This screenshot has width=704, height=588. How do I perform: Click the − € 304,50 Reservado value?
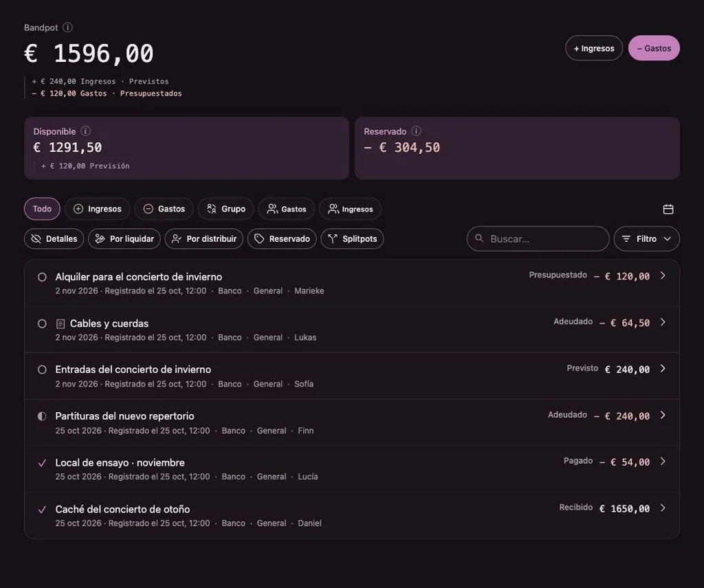tap(401, 148)
